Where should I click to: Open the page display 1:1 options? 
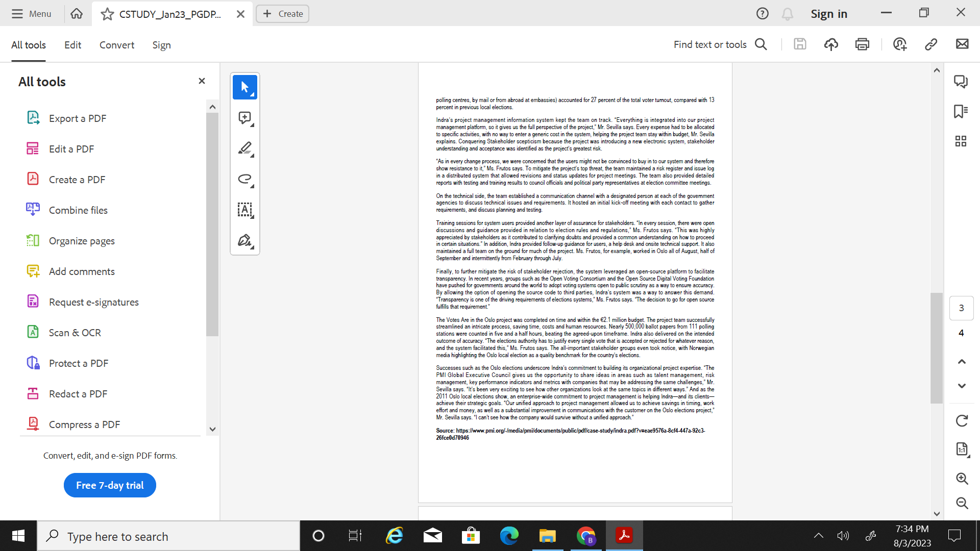[x=962, y=449]
